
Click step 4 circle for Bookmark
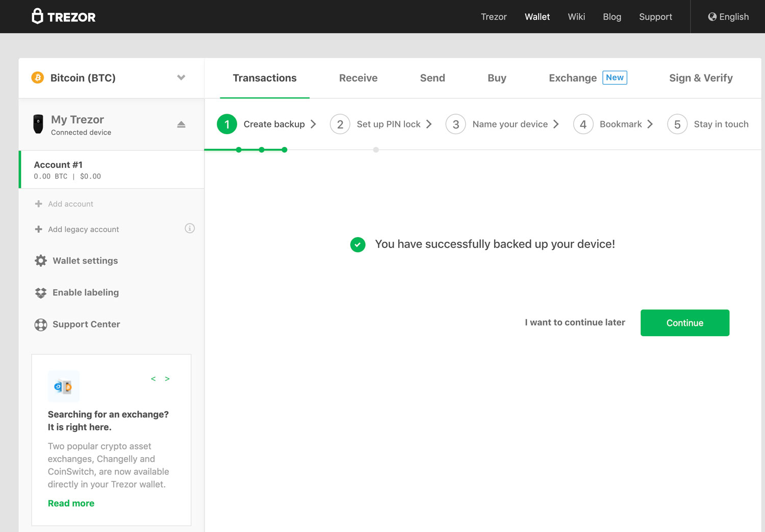tap(583, 124)
